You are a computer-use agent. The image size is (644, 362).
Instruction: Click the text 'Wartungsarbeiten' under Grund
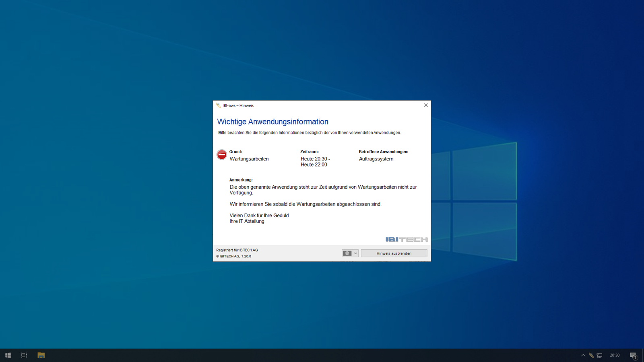(x=249, y=159)
